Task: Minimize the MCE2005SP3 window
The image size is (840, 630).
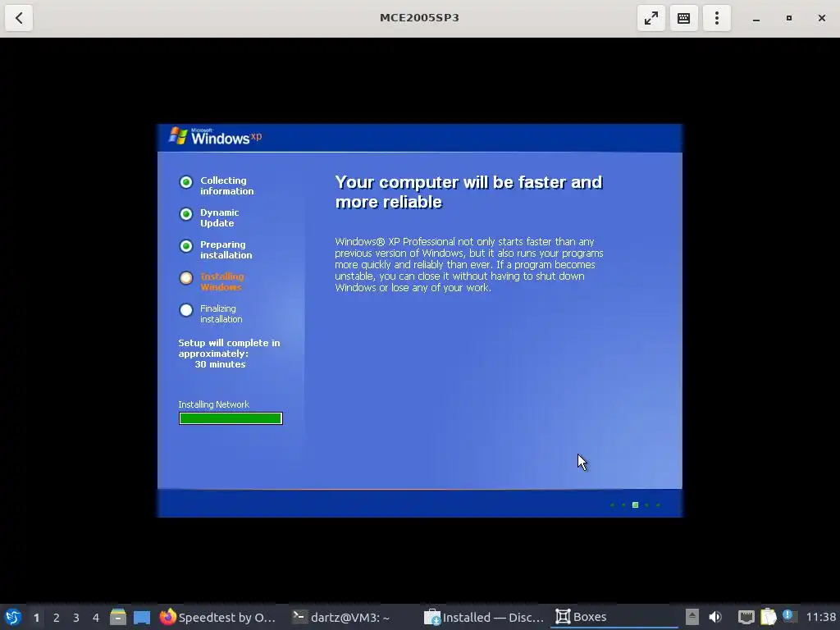Action: 756,18
